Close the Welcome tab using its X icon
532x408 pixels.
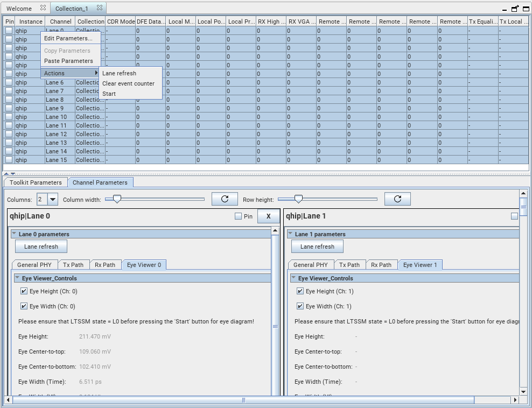point(43,8)
